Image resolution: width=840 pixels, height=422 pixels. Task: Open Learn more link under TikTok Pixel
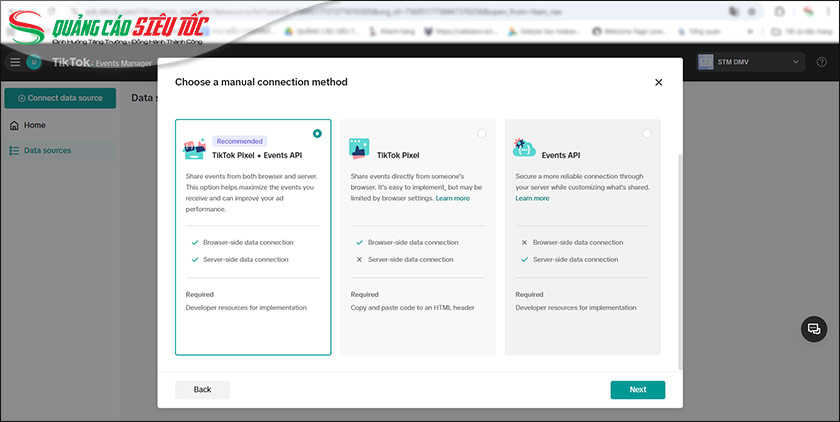(452, 199)
